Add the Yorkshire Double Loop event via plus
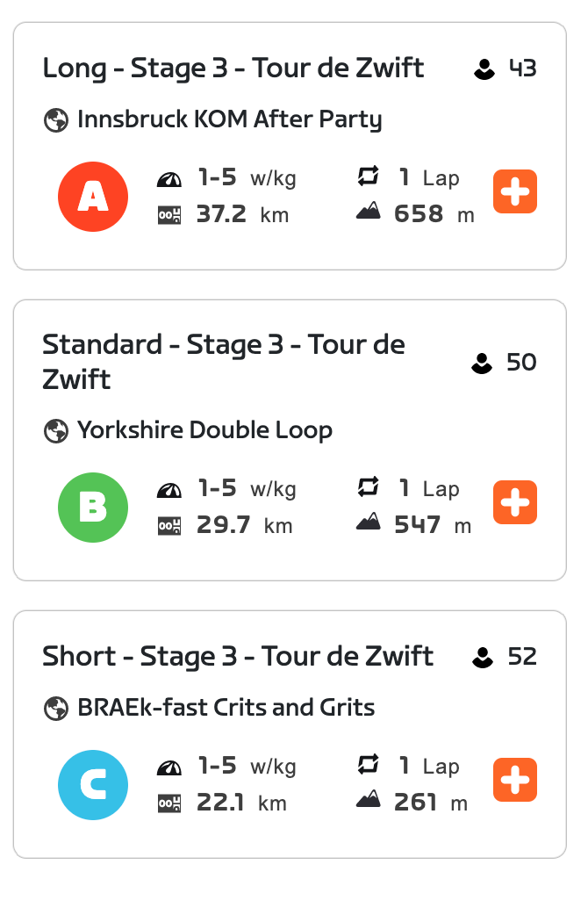Image resolution: width=588 pixels, height=915 pixels. [514, 502]
